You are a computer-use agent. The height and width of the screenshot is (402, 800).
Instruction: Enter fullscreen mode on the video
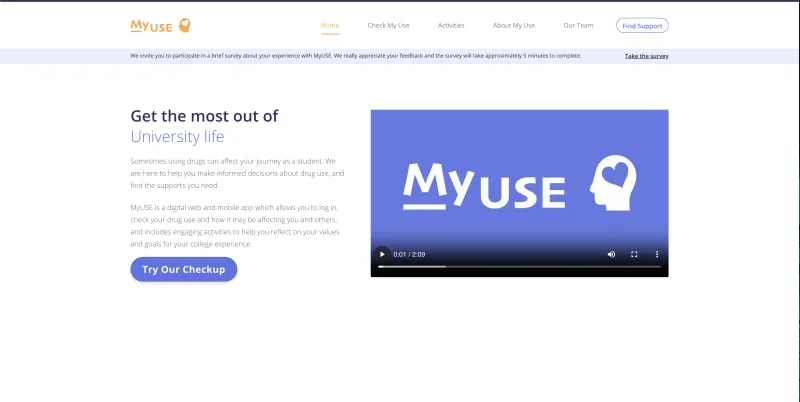(634, 254)
